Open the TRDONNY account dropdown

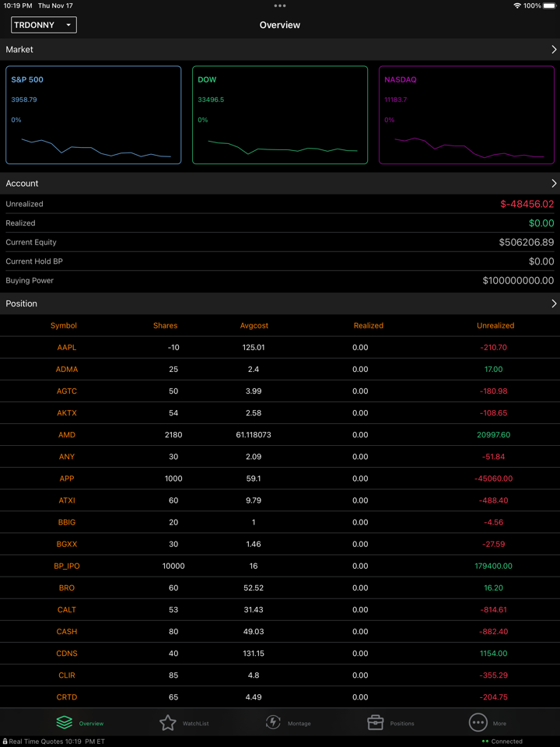click(x=44, y=25)
